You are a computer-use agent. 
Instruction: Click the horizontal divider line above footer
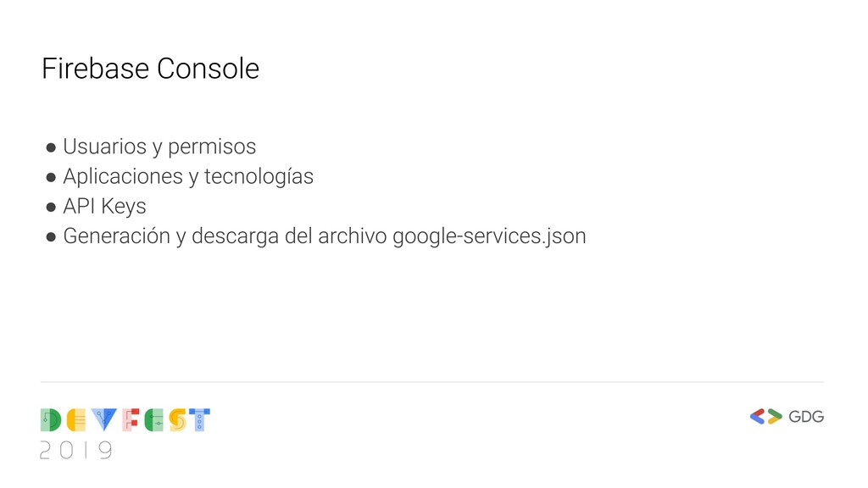[x=431, y=382]
